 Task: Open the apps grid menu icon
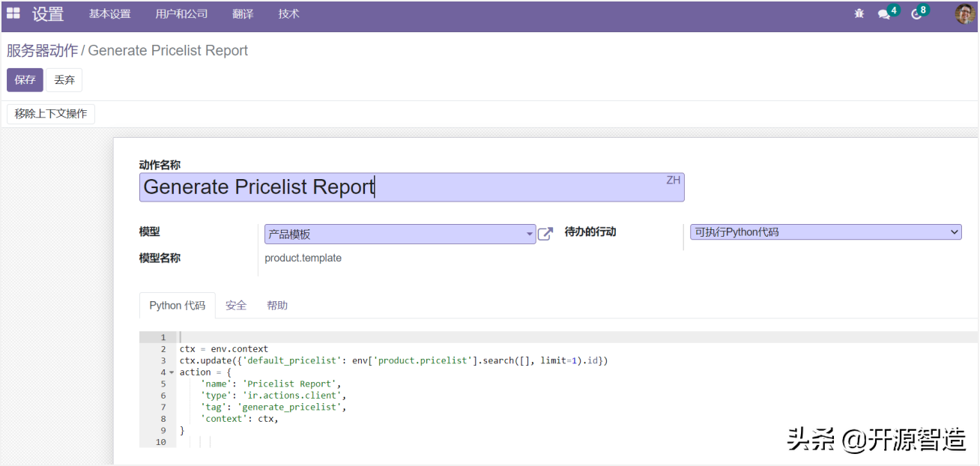pyautogui.click(x=13, y=13)
